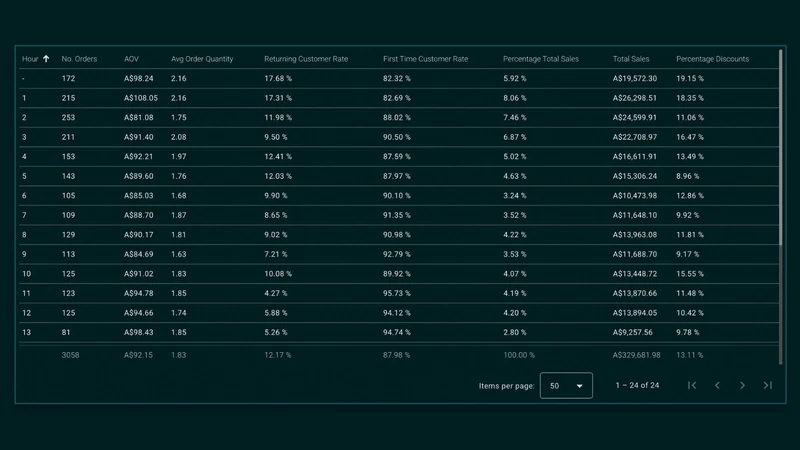Click AOV value A$90.17
The height and width of the screenshot is (450, 800).
[x=139, y=235]
